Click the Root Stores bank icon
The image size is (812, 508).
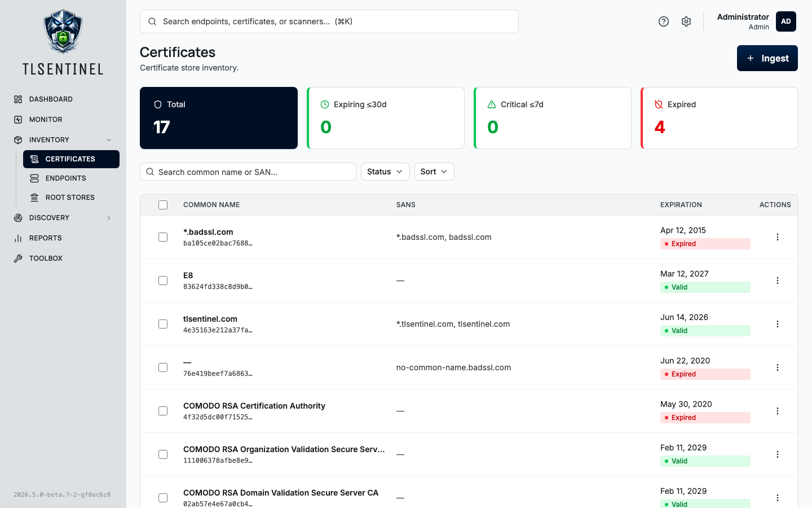point(34,198)
